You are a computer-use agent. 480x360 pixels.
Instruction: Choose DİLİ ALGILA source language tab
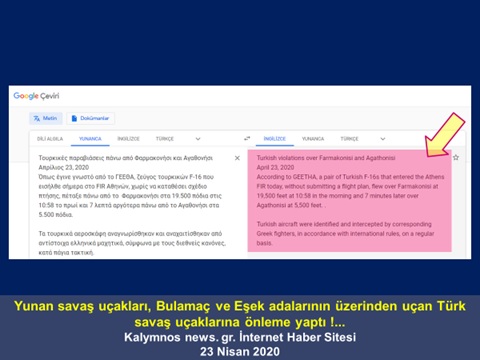click(x=50, y=139)
